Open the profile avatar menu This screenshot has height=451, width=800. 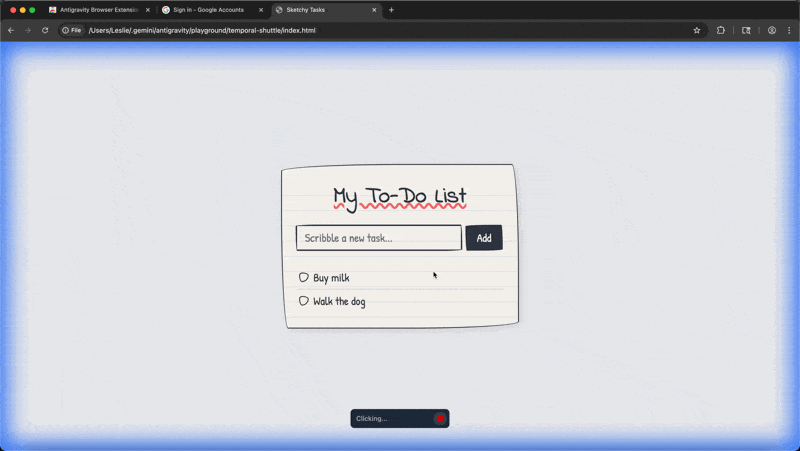[x=772, y=30]
